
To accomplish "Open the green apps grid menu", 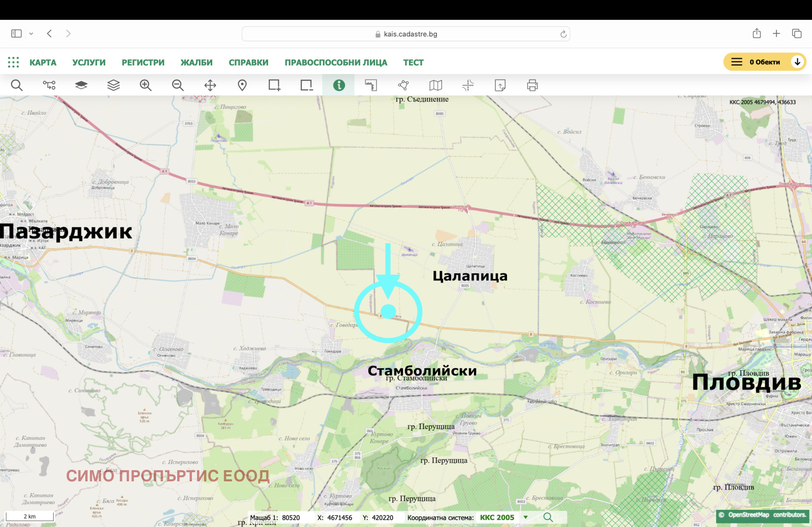I will (14, 62).
